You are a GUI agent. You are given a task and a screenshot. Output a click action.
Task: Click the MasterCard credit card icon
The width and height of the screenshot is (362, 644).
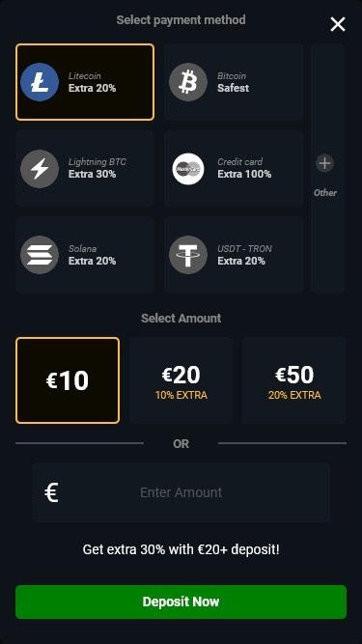pos(188,169)
